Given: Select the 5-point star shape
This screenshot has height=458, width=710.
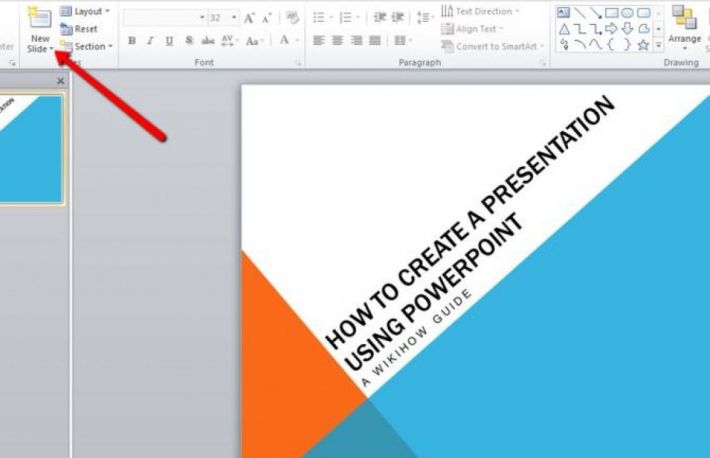Looking at the screenshot, I should click(x=643, y=45).
